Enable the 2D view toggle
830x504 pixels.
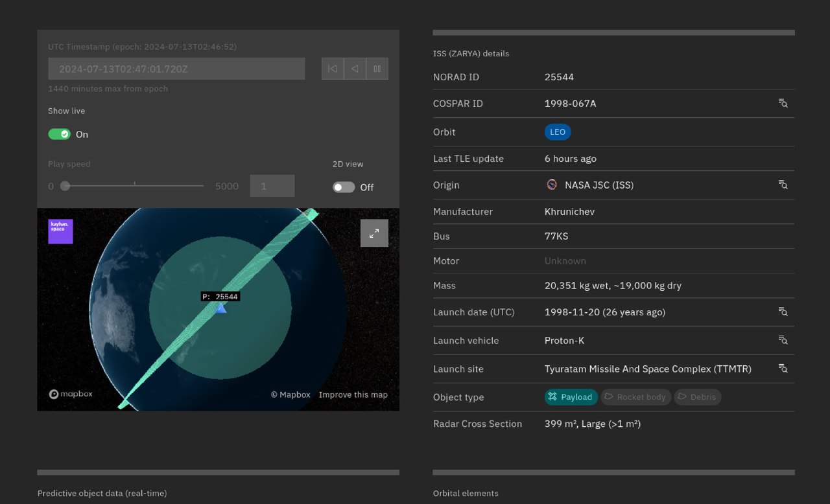click(344, 187)
